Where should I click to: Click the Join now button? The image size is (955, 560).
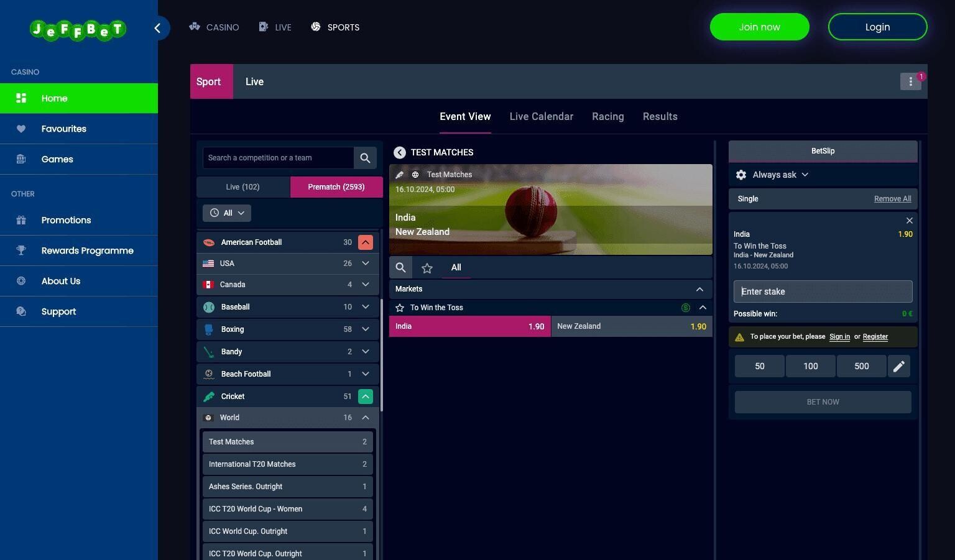(x=759, y=27)
